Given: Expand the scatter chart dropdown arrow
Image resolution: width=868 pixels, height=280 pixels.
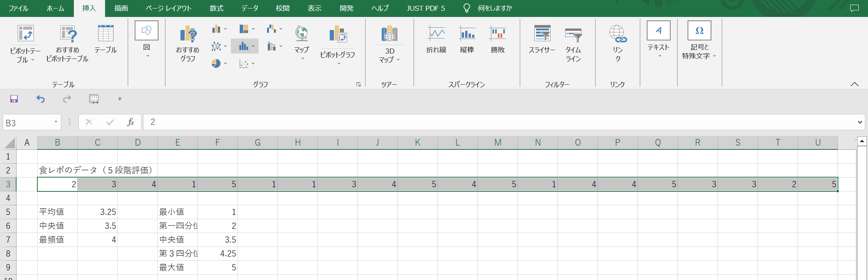Looking at the screenshot, I should pyautogui.click(x=253, y=63).
